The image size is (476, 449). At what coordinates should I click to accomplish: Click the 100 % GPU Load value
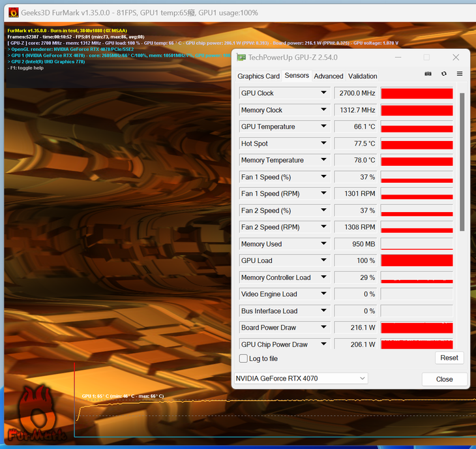356,260
